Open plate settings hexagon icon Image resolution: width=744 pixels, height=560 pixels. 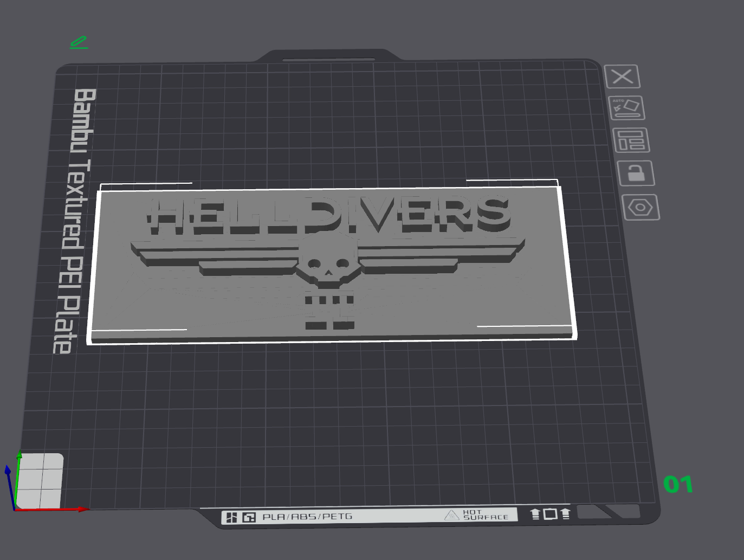[641, 207]
